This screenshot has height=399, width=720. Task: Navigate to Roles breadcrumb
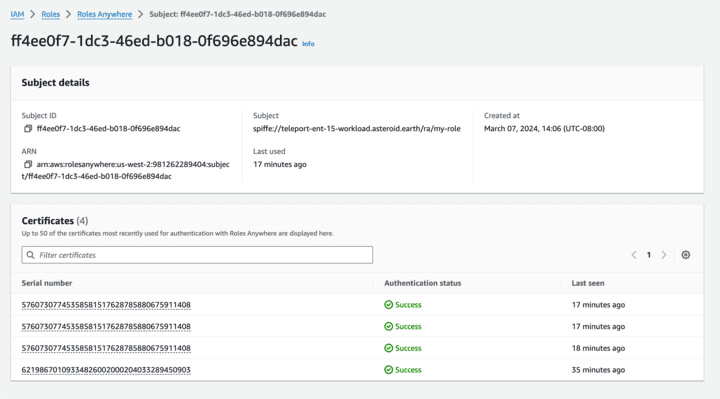pos(51,14)
